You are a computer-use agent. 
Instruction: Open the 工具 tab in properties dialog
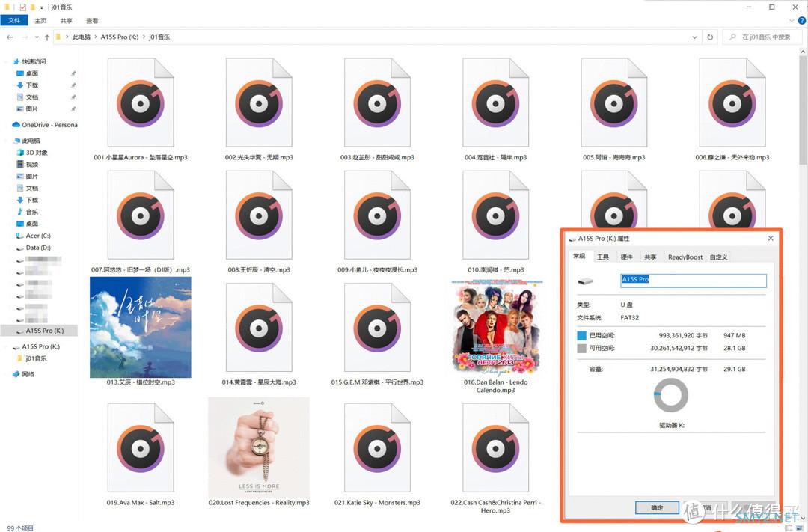[x=602, y=257]
